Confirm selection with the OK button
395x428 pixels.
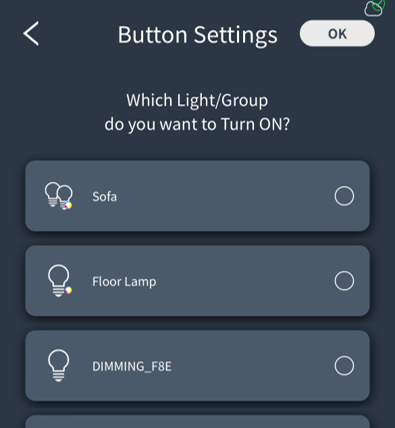[x=337, y=33]
